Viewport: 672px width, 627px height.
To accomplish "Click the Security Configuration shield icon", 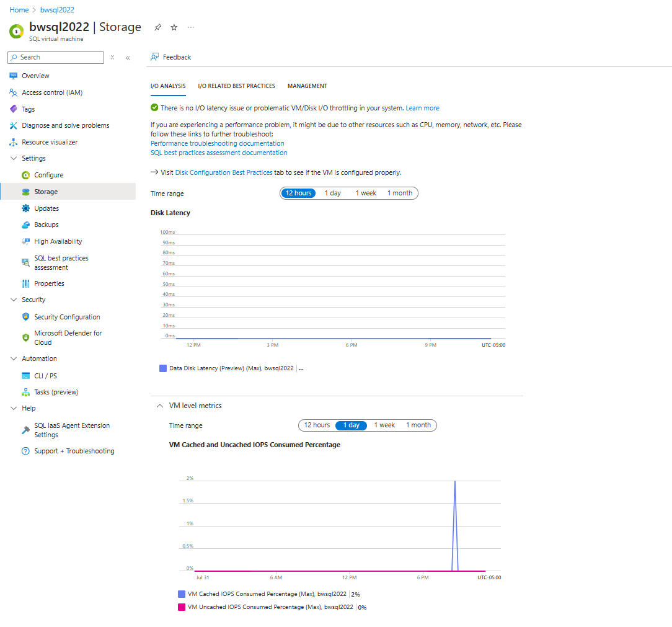I will point(25,317).
